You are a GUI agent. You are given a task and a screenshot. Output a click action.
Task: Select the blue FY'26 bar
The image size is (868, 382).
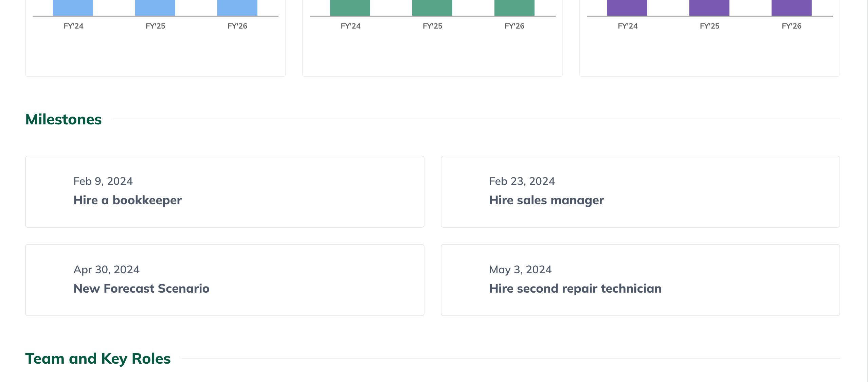pyautogui.click(x=237, y=7)
